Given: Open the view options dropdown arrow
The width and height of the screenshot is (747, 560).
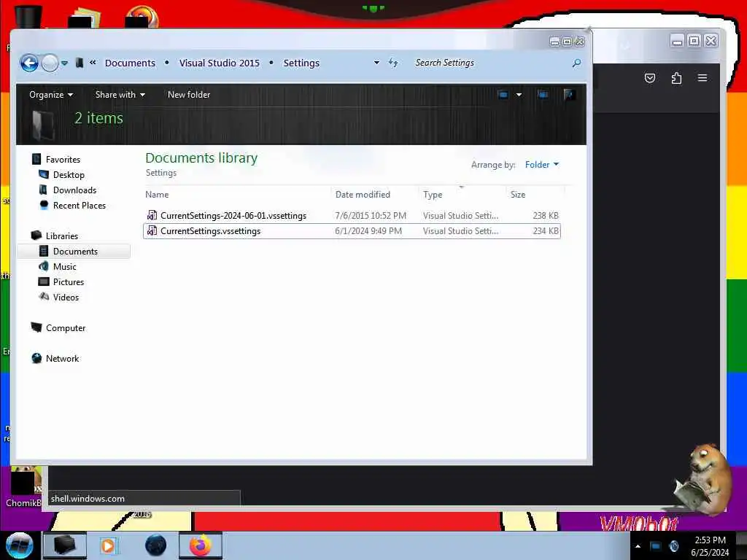Looking at the screenshot, I should click(x=519, y=95).
